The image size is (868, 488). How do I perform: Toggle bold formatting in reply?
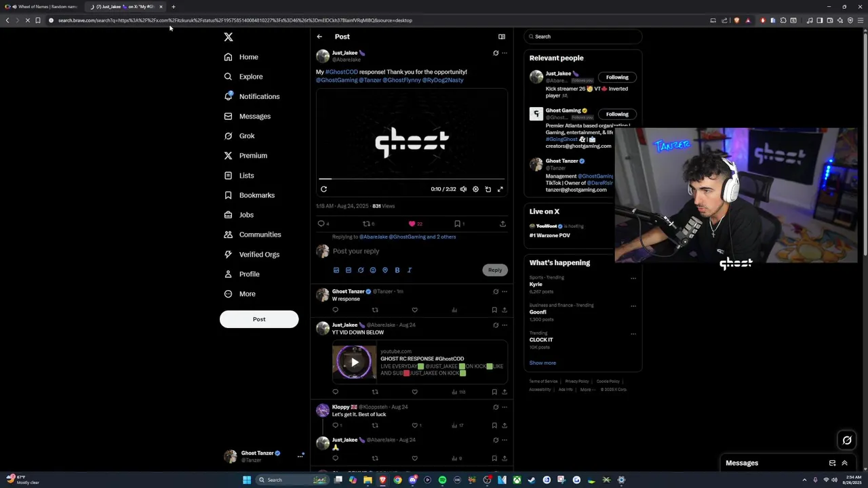coord(397,270)
